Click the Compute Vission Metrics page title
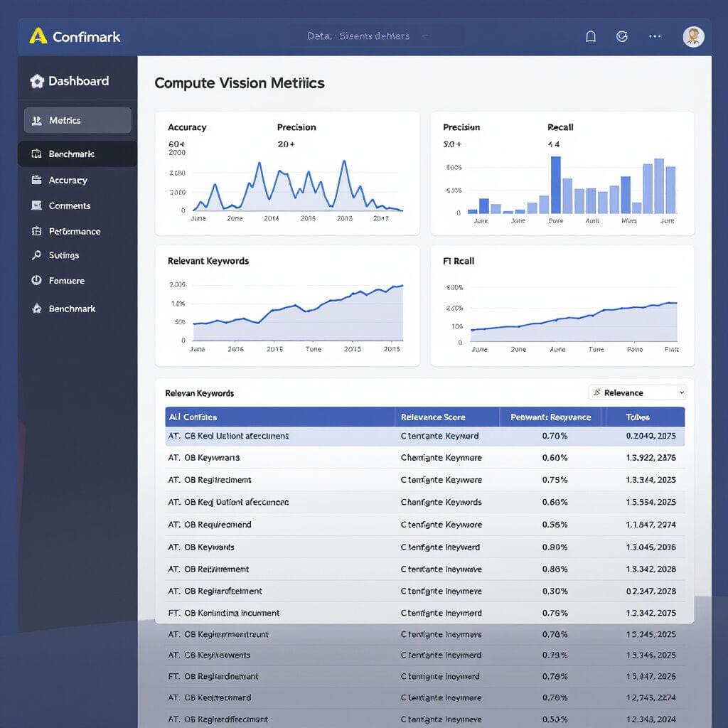 point(240,83)
